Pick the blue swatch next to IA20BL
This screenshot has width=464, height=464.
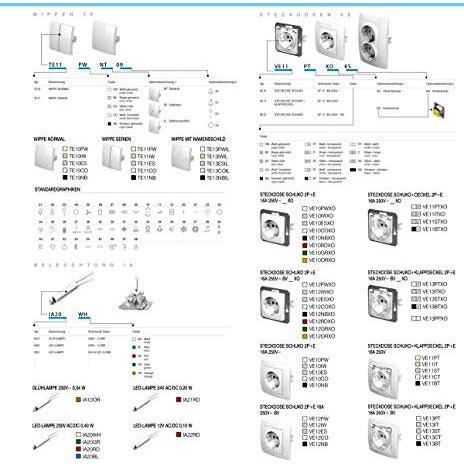click(78, 456)
